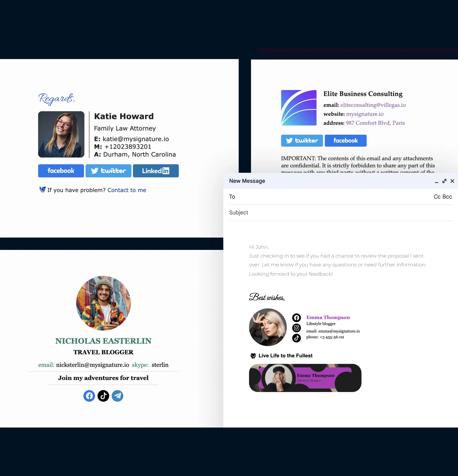Click the eliteconsulting@villegas.io email link
This screenshot has height=476, width=458.
click(x=372, y=105)
